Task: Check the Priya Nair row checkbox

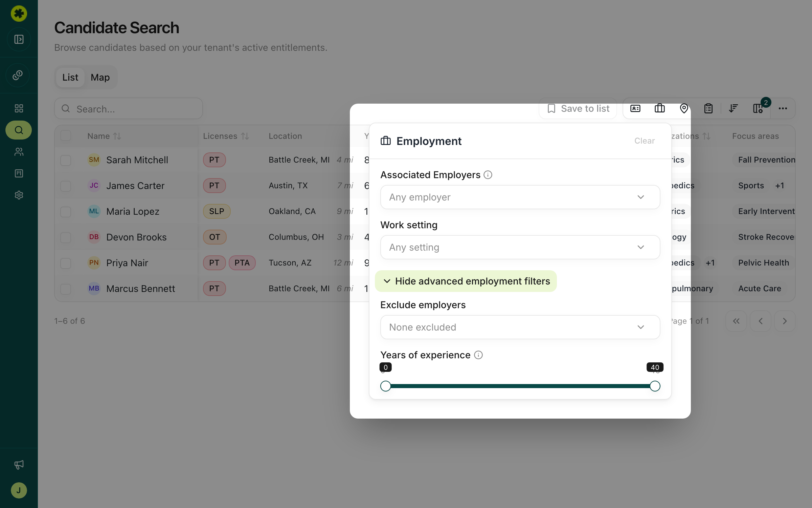Action: tap(66, 263)
